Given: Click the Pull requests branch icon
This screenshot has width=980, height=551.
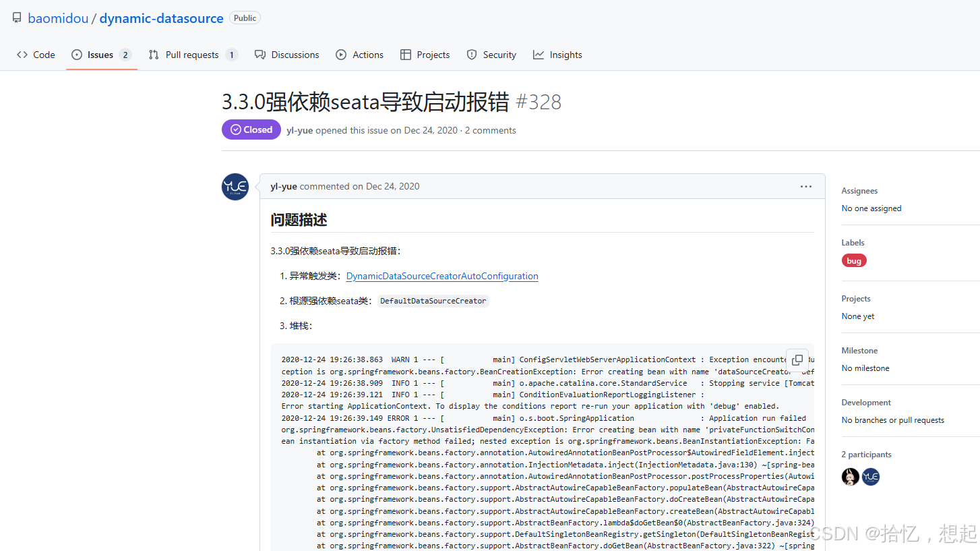Looking at the screenshot, I should pyautogui.click(x=153, y=55).
